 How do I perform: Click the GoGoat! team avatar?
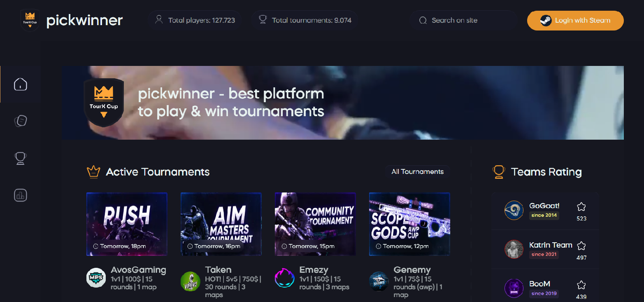coord(514,210)
